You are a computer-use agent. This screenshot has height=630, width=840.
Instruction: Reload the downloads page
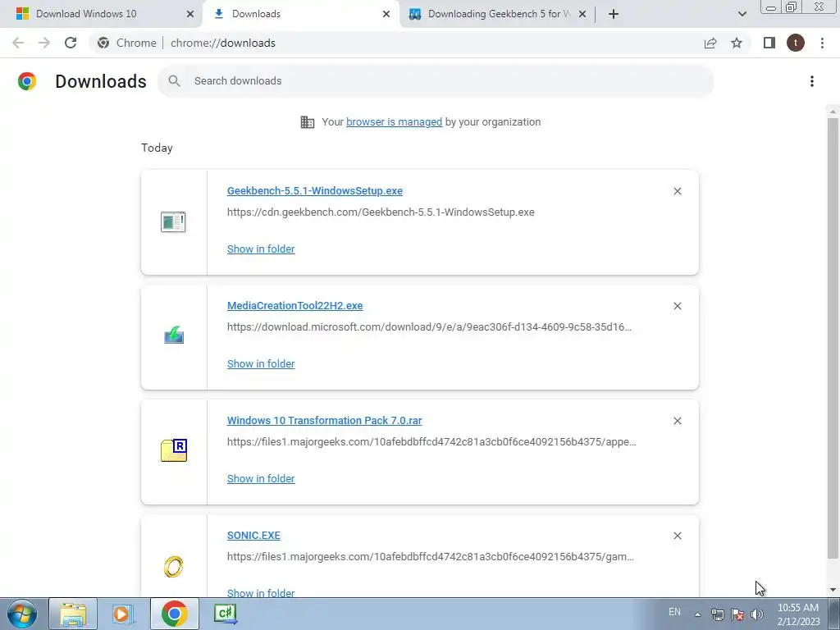pyautogui.click(x=71, y=43)
